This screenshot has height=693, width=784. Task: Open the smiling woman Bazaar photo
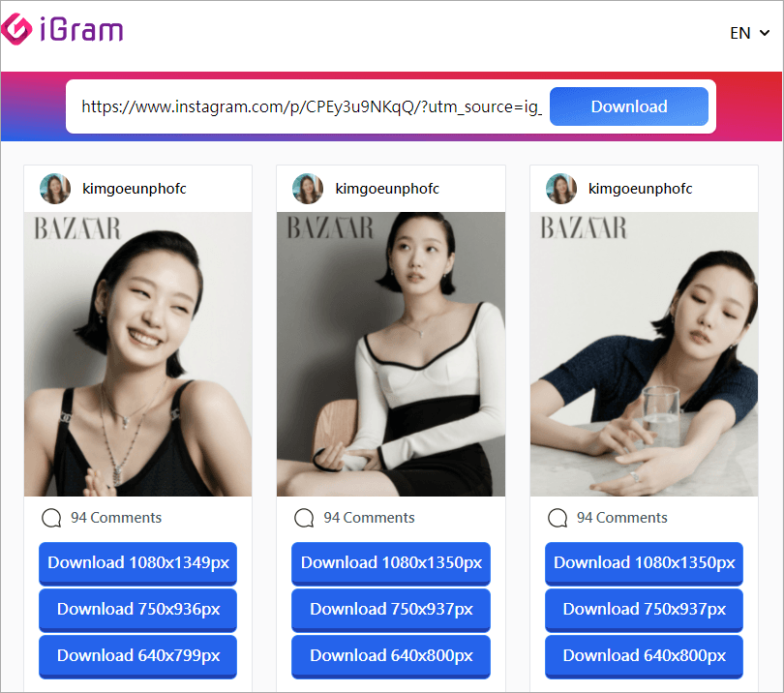[x=138, y=354]
